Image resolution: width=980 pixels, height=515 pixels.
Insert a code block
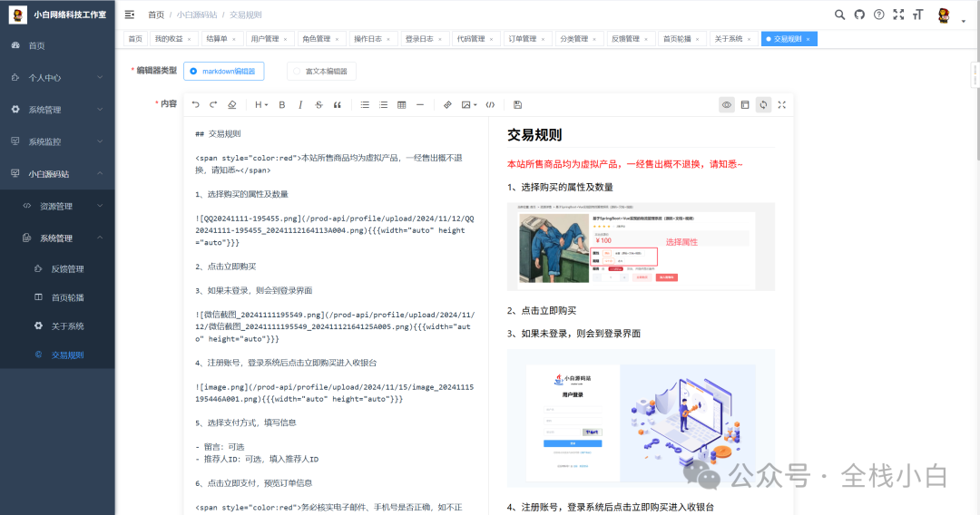coord(491,105)
